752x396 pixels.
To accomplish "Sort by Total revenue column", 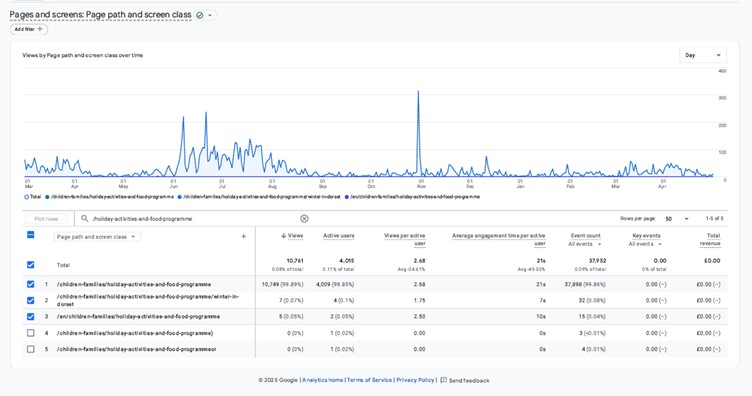I will 710,240.
